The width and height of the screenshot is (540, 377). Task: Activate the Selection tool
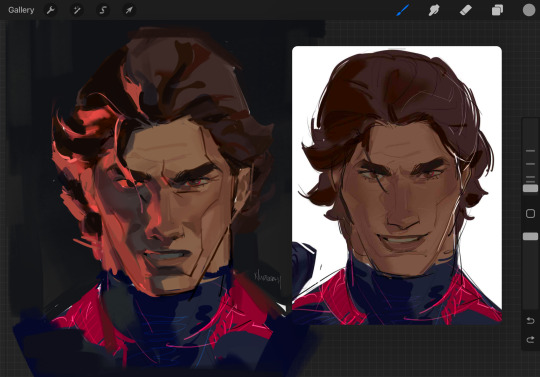[103, 10]
